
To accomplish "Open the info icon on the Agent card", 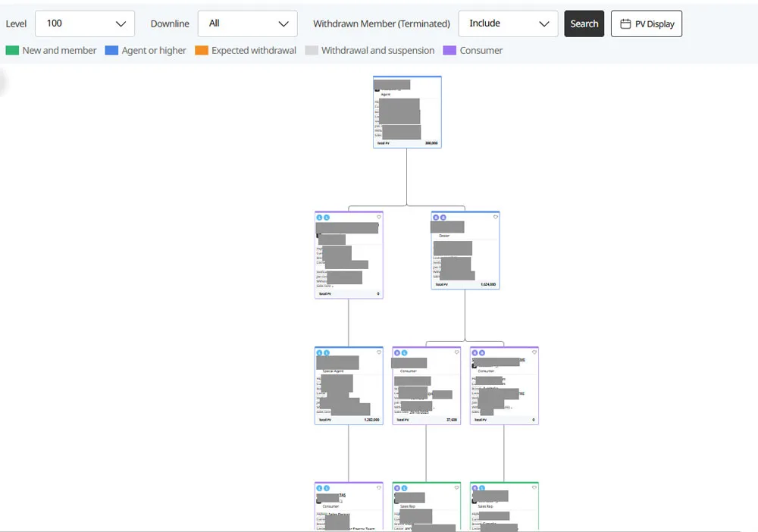I will click(x=379, y=83).
